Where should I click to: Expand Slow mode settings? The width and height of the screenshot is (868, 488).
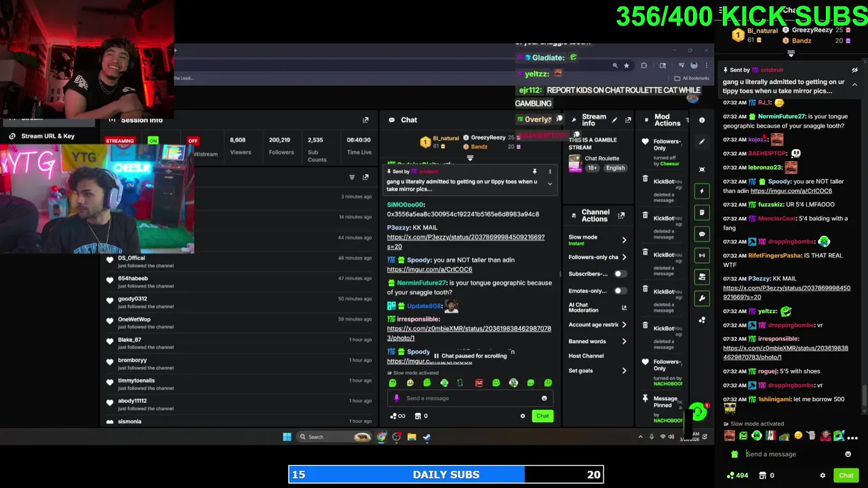pos(624,240)
